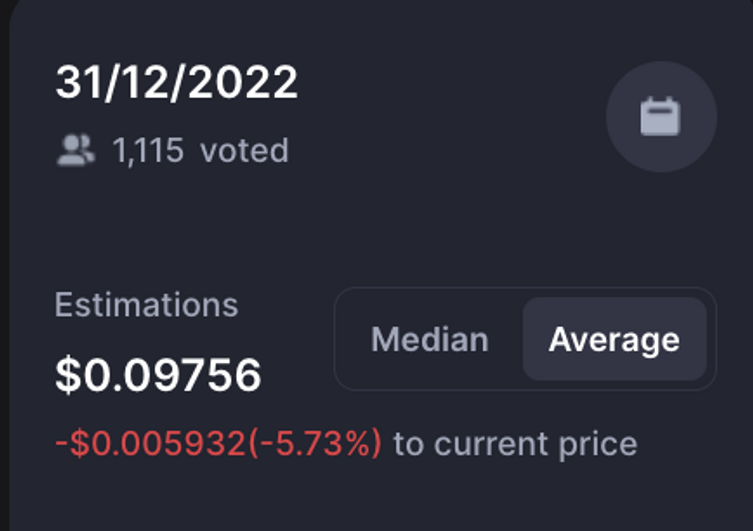Image resolution: width=753 pixels, height=531 pixels.
Task: Click the 31/12/2022 date heading
Action: 177,82
